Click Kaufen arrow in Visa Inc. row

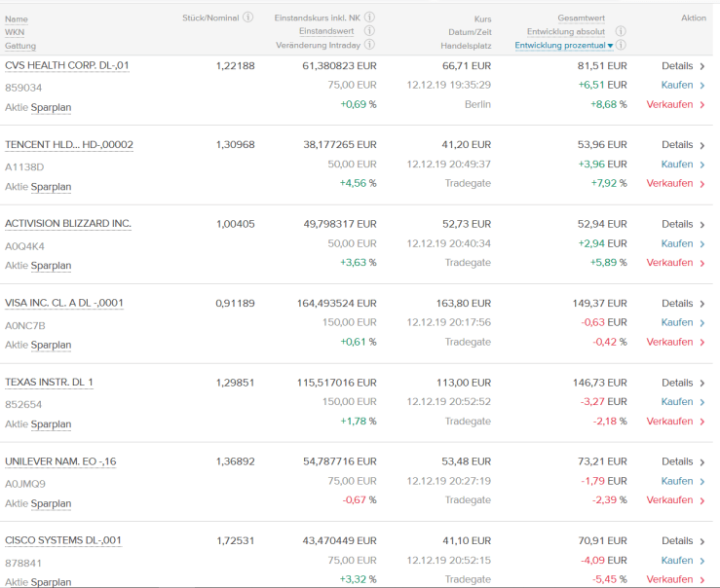[x=701, y=322]
